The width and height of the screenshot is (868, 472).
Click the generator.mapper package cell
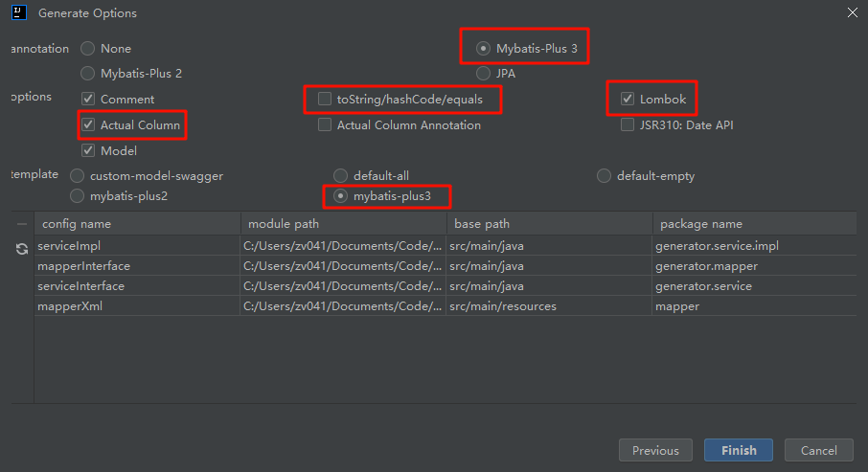[755, 266]
